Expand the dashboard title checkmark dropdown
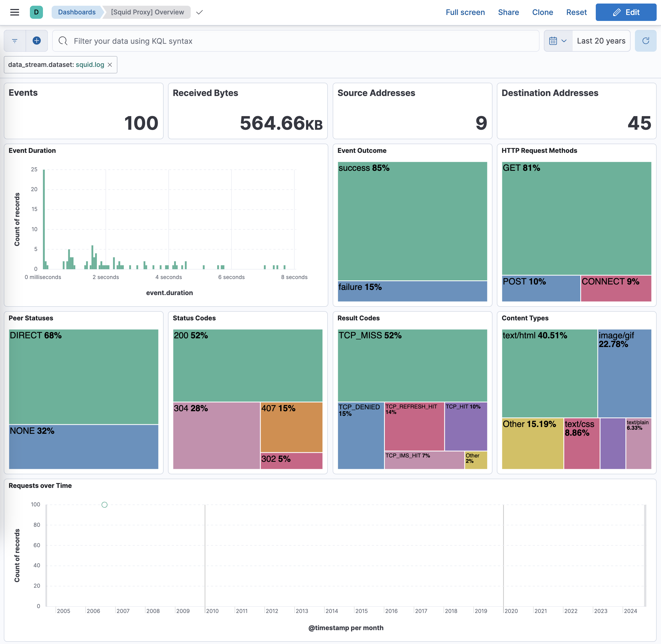Viewport: 661px width, 644px height. click(199, 13)
